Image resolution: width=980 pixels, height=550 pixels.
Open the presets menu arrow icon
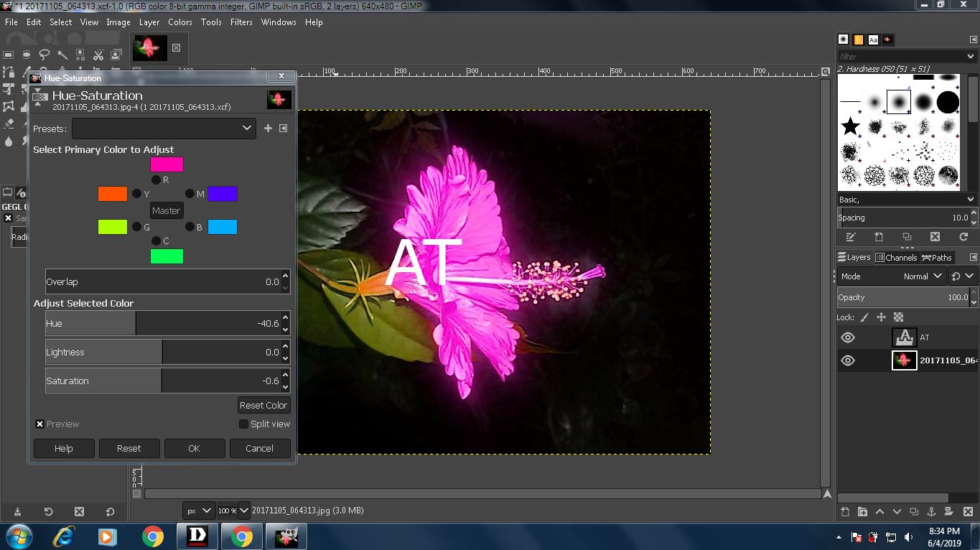click(x=284, y=129)
